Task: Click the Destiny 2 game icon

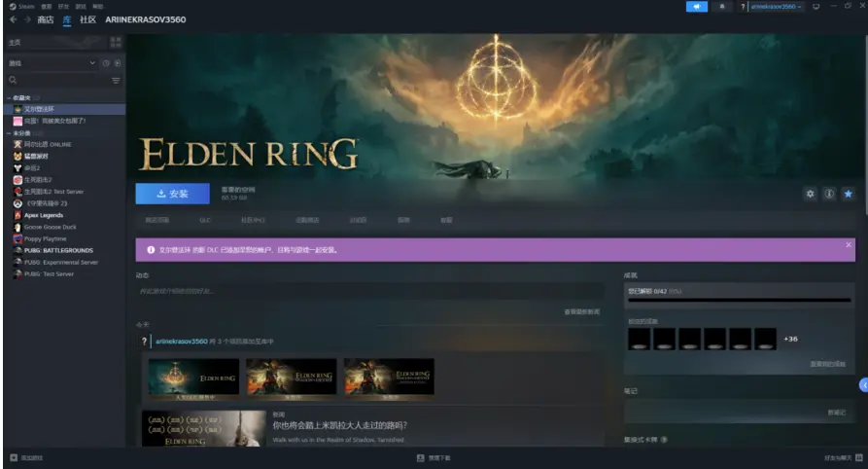Action: click(17, 168)
